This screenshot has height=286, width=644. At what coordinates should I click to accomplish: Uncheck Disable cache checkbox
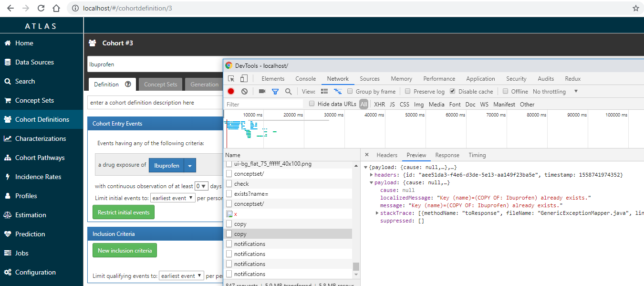click(x=453, y=91)
